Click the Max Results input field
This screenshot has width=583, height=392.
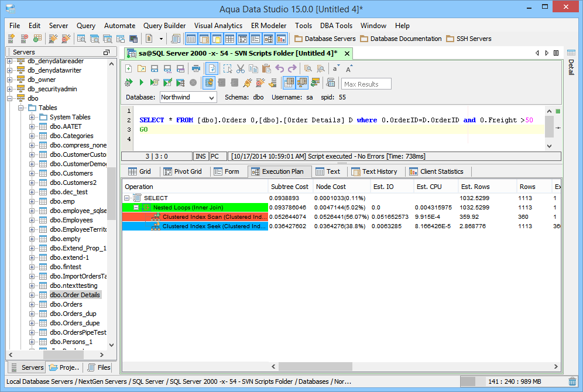pyautogui.click(x=366, y=84)
